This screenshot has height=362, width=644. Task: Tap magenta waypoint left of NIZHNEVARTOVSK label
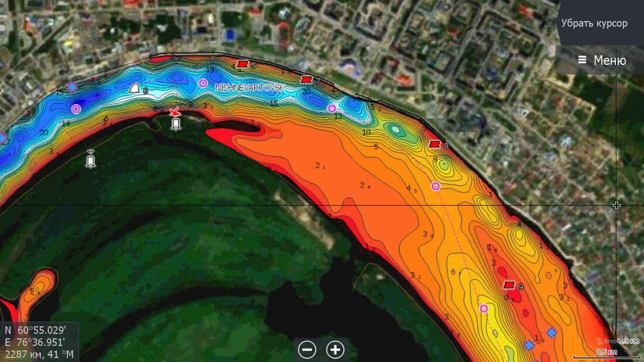point(203,83)
